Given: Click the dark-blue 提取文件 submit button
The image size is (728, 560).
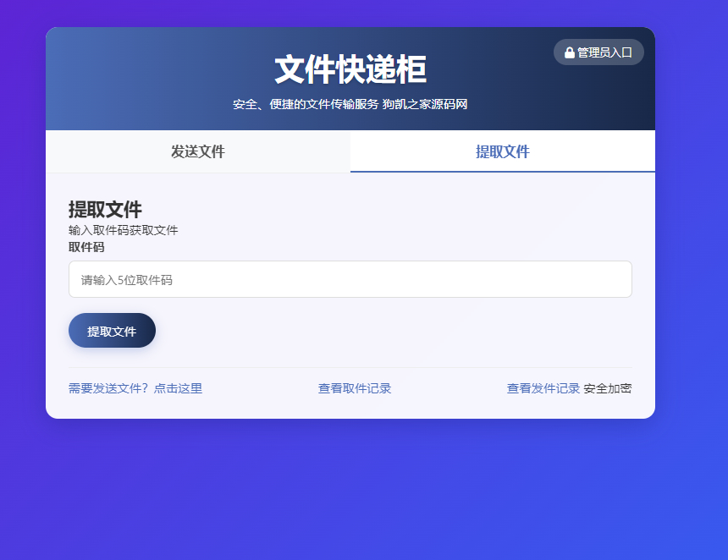Looking at the screenshot, I should [112, 331].
